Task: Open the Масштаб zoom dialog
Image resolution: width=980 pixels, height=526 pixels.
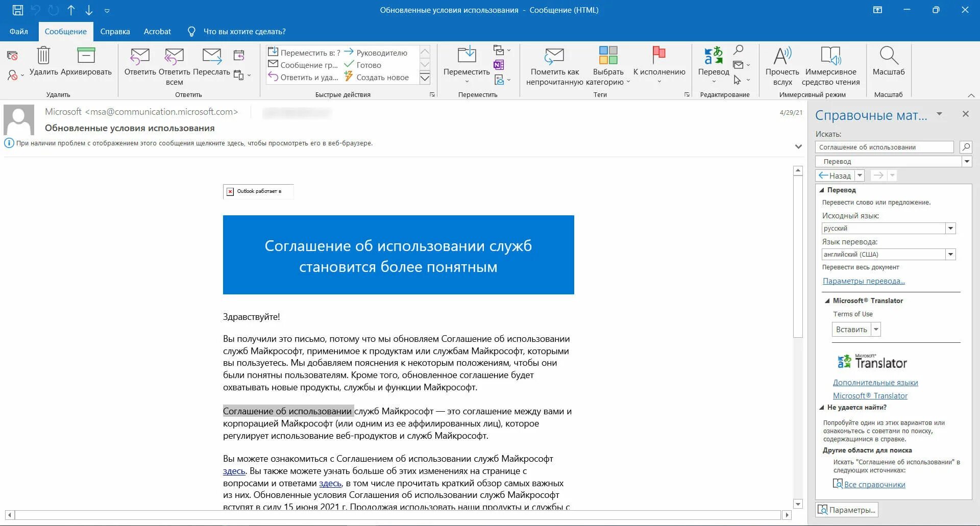Action: (x=889, y=62)
